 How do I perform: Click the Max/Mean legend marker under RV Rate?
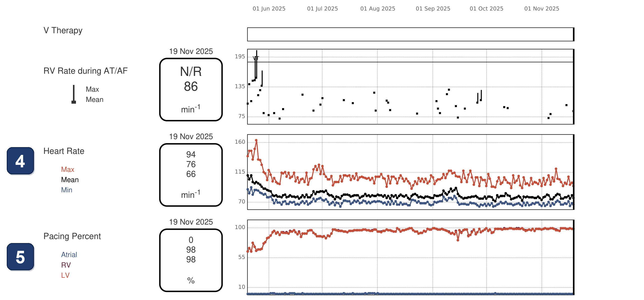(73, 94)
